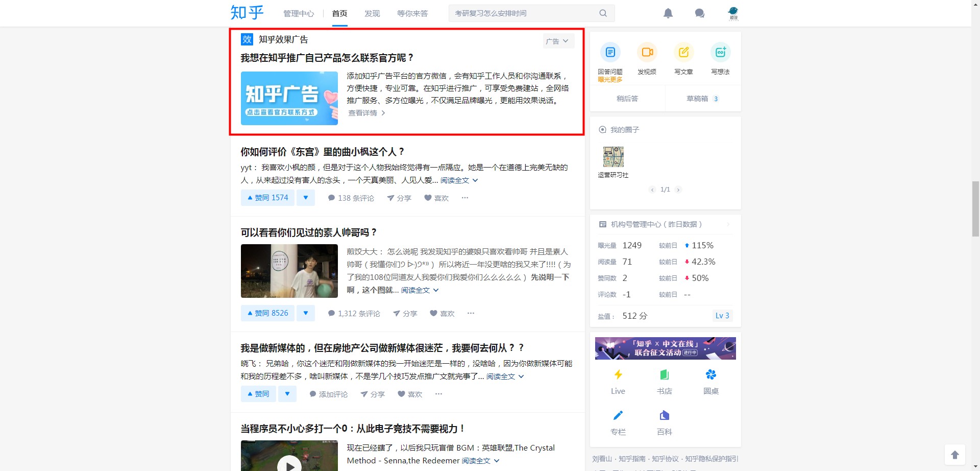This screenshot has width=980, height=471.
Task: Downvote the 素人帅哥 answer
Action: pos(306,313)
